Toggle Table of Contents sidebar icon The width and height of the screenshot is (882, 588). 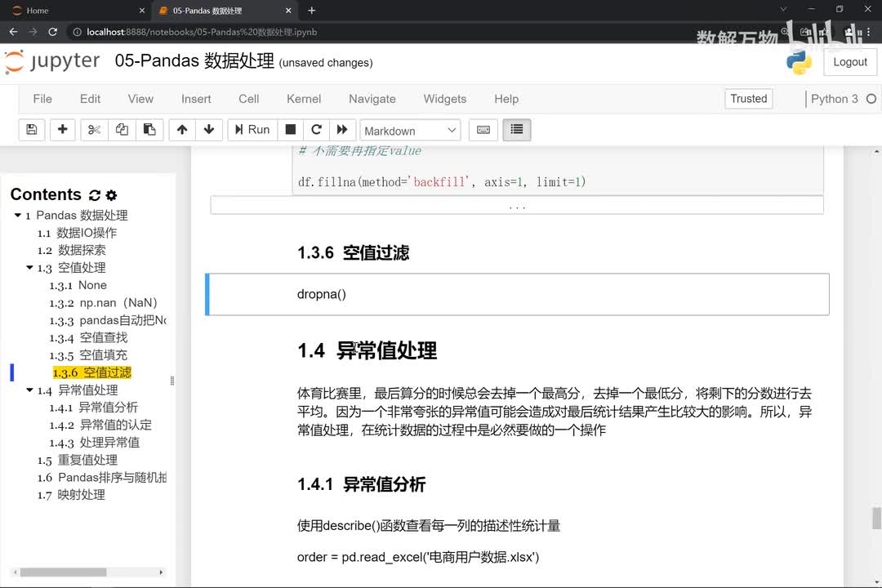click(x=516, y=130)
